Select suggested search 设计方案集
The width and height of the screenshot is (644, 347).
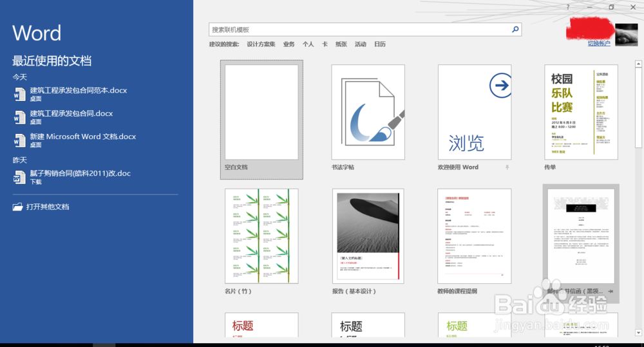[261, 44]
